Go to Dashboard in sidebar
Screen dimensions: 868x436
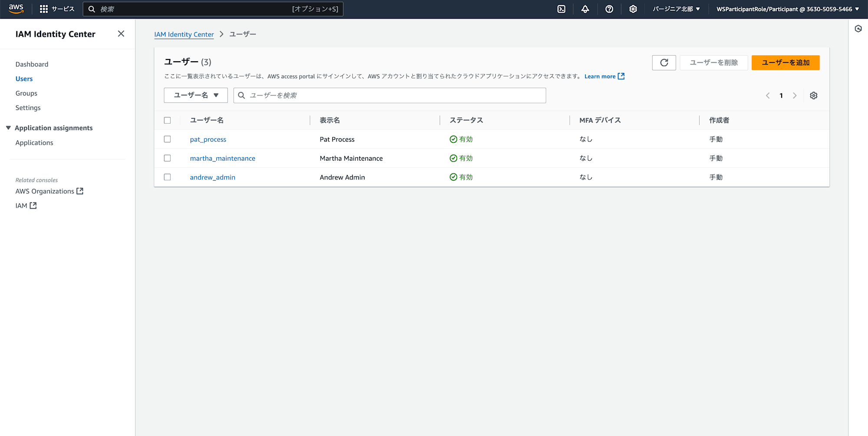click(32, 64)
